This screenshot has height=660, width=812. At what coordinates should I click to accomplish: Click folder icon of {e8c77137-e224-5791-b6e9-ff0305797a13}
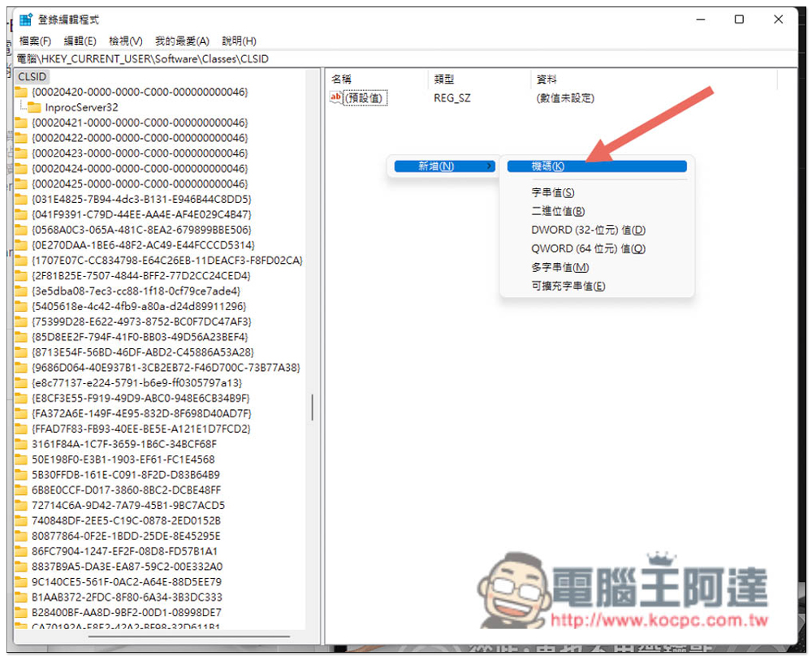tap(21, 383)
